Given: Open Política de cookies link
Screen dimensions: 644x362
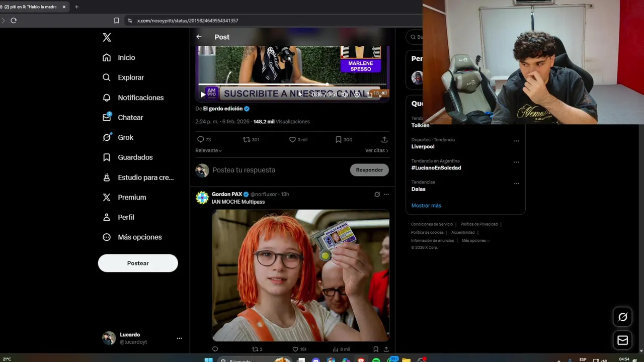Looking at the screenshot, I should point(427,232).
